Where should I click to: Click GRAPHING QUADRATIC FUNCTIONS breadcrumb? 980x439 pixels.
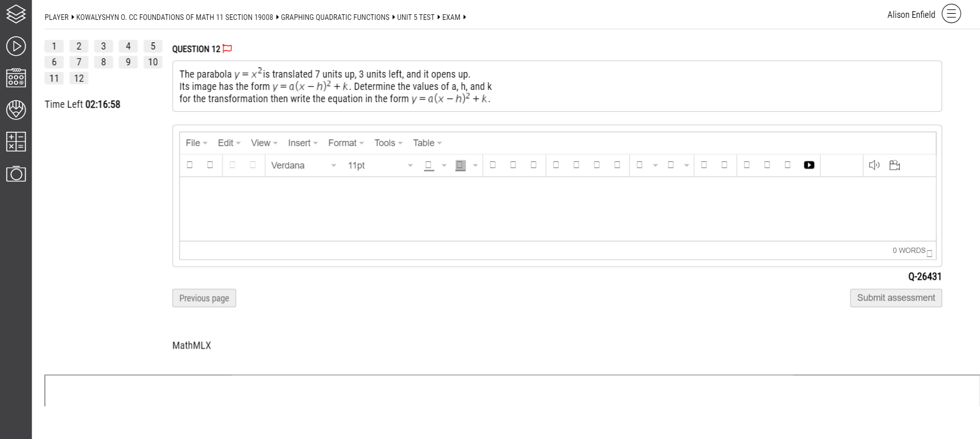pos(335,17)
